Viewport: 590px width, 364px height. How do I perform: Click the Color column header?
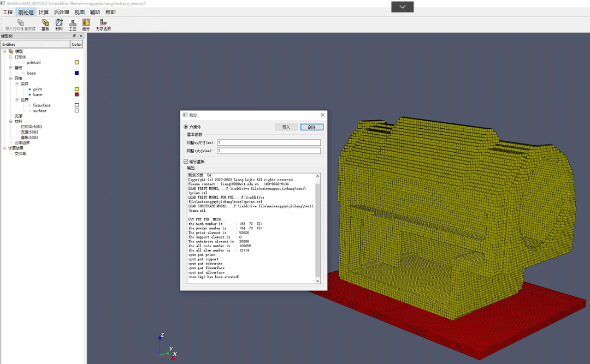pyautogui.click(x=77, y=44)
